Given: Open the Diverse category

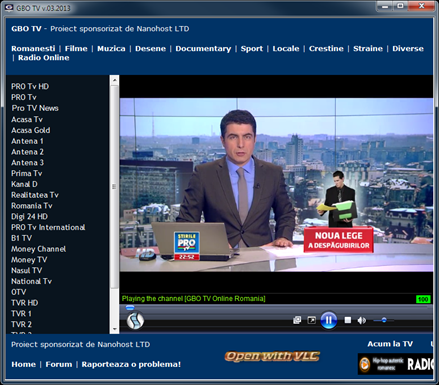Looking at the screenshot, I should 408,49.
